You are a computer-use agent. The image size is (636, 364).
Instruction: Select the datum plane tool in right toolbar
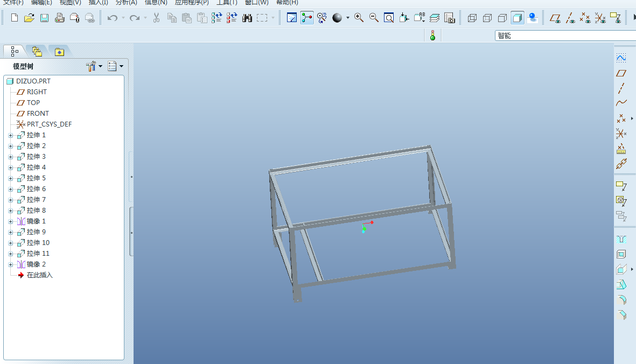(621, 73)
